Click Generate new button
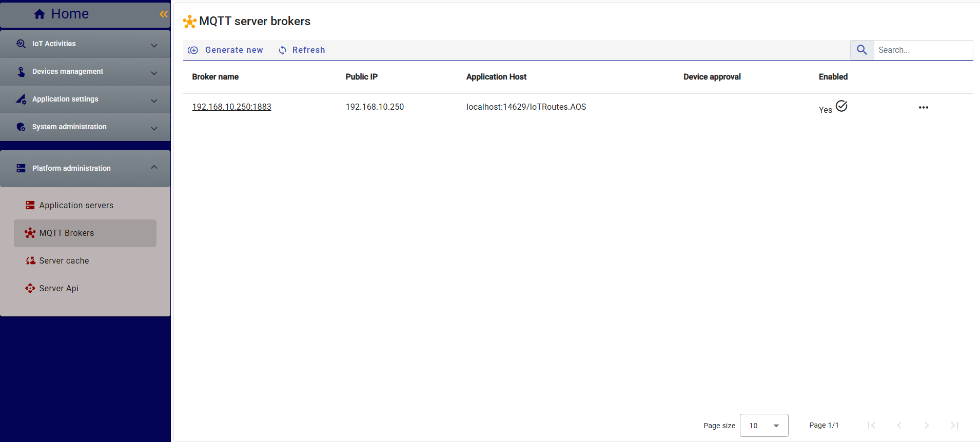 (226, 50)
